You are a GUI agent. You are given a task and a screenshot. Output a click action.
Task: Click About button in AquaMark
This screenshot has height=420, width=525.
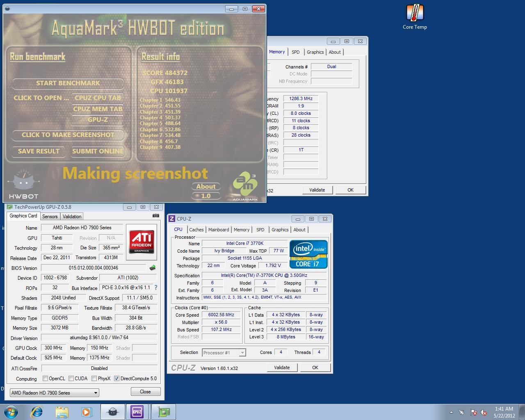pos(206,187)
